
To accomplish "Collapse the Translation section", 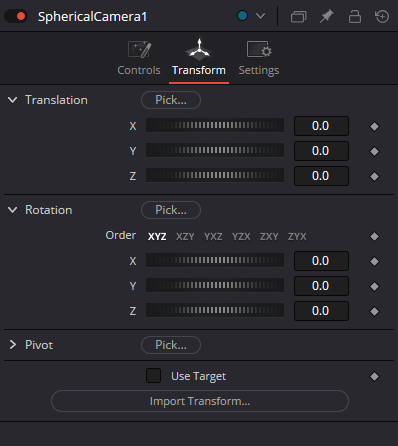I will [12, 100].
